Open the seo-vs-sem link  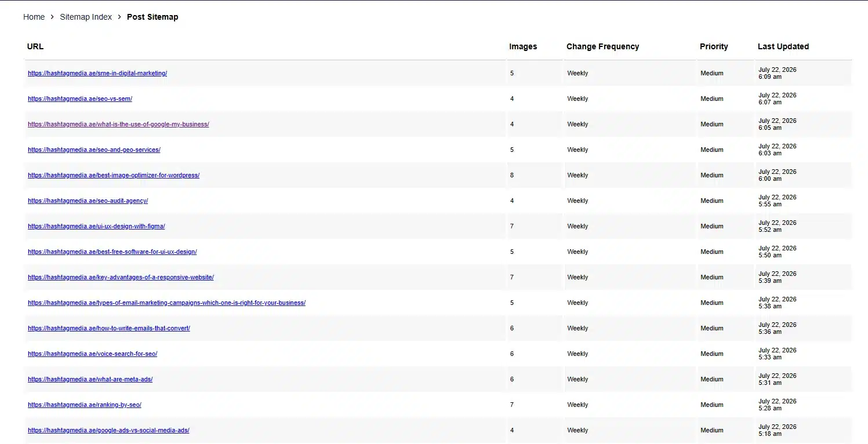(x=80, y=99)
